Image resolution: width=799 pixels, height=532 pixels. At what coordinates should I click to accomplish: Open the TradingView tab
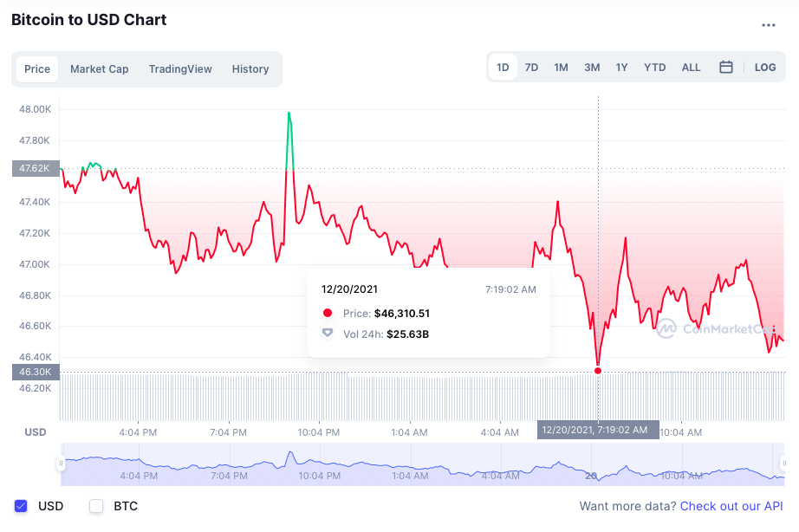179,68
